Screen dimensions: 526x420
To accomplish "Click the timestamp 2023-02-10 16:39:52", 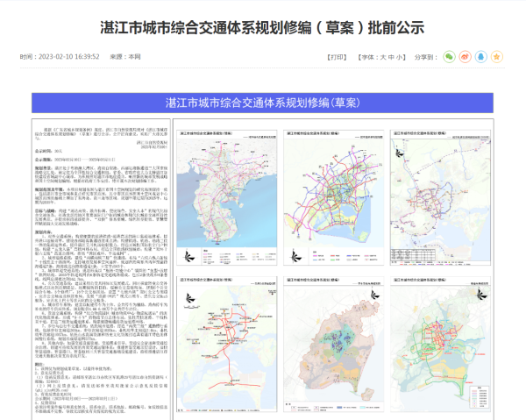I will tap(69, 57).
